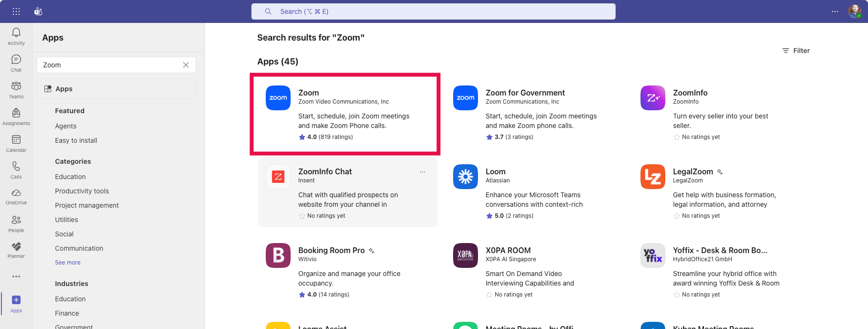Select Communication category

pos(79,248)
